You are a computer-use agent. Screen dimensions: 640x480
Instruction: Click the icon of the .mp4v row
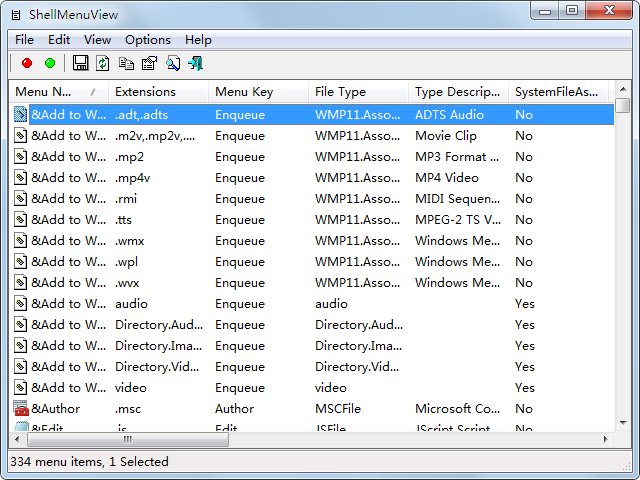[20, 178]
